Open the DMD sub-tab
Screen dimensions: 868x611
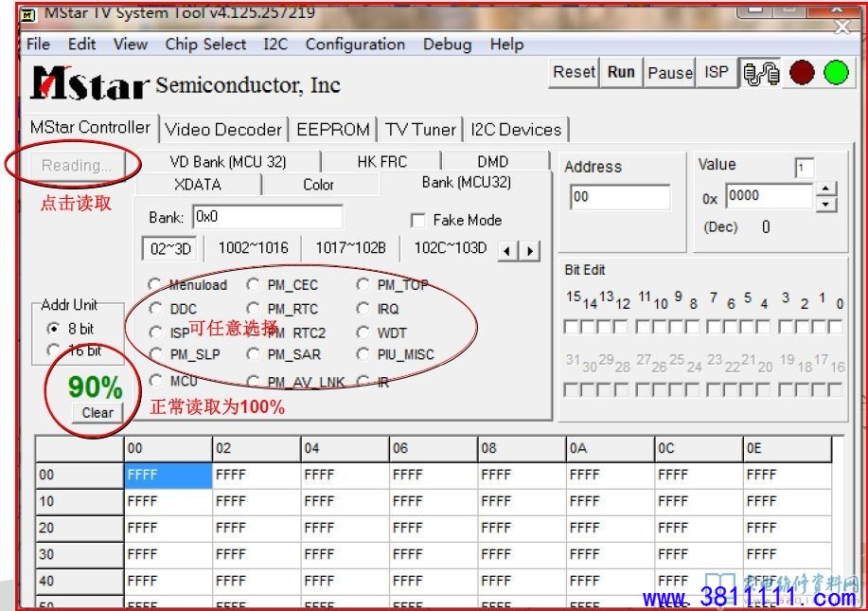click(x=492, y=162)
